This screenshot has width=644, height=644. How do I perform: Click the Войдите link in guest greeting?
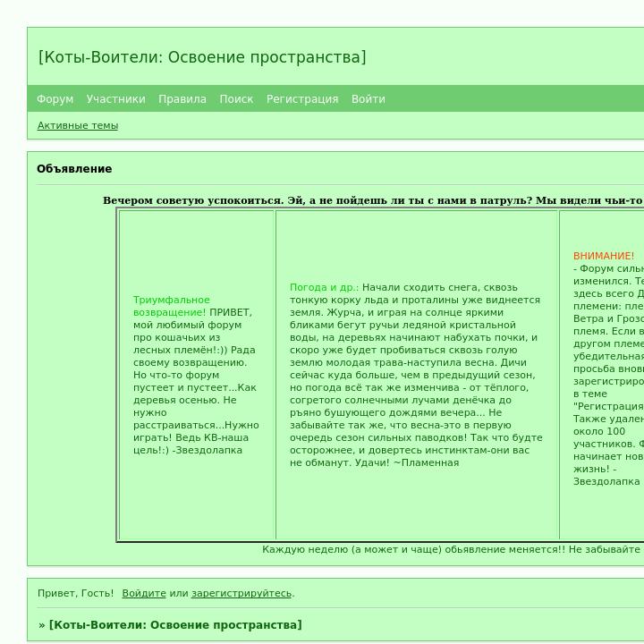coord(144,594)
